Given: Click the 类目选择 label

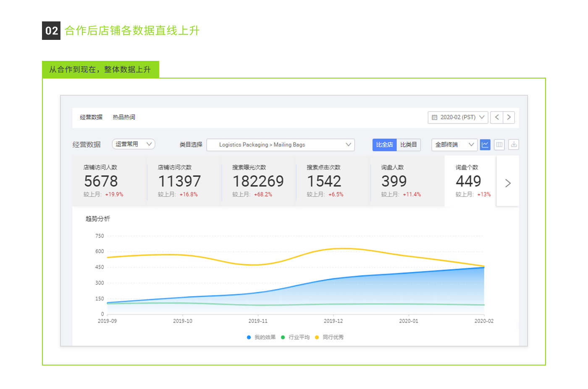Looking at the screenshot, I should 191,144.
